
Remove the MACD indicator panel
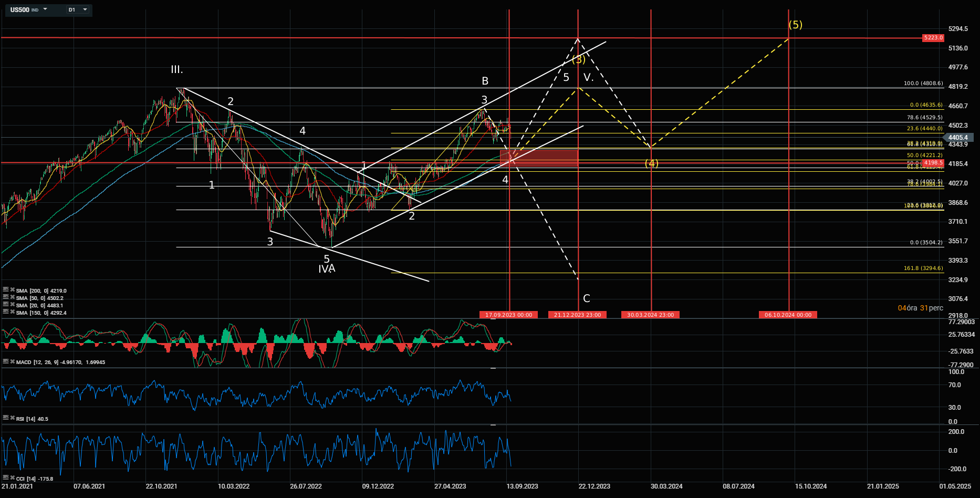(x=12, y=361)
